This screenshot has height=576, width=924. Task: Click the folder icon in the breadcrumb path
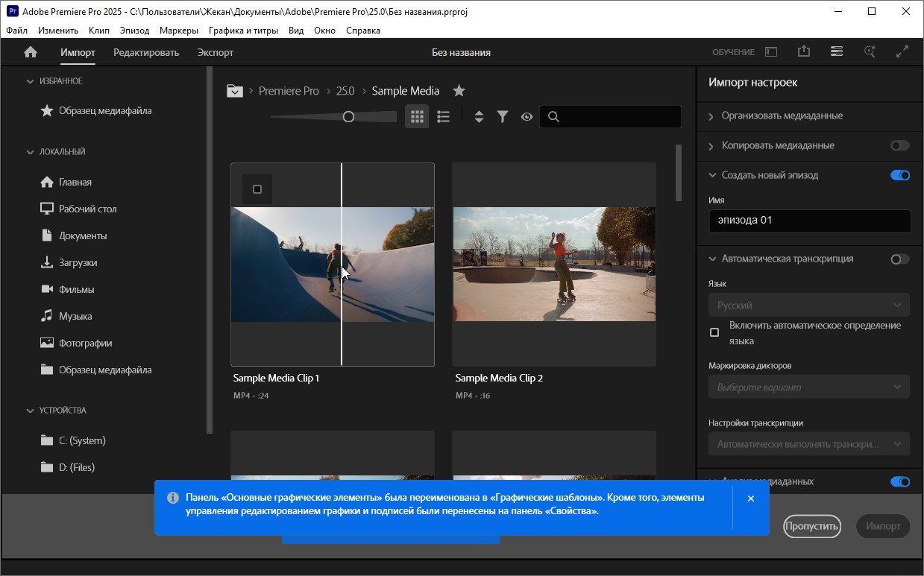click(235, 91)
